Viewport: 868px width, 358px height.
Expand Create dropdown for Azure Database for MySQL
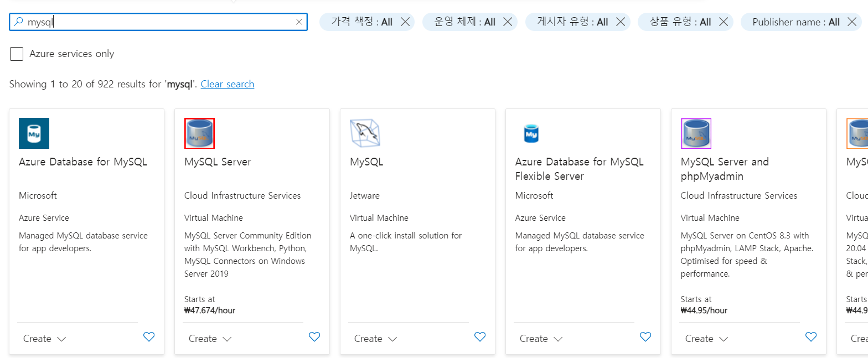[44, 339]
